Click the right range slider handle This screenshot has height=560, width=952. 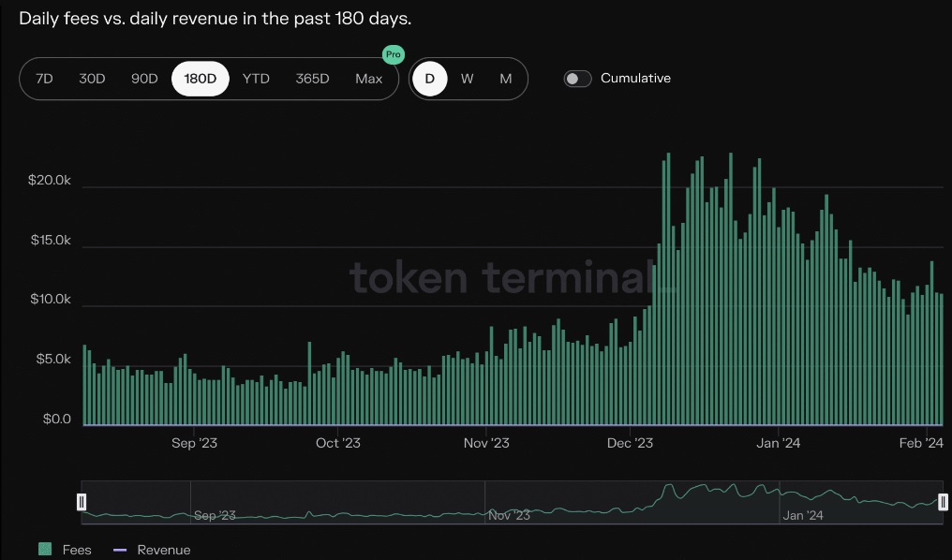pyautogui.click(x=943, y=502)
